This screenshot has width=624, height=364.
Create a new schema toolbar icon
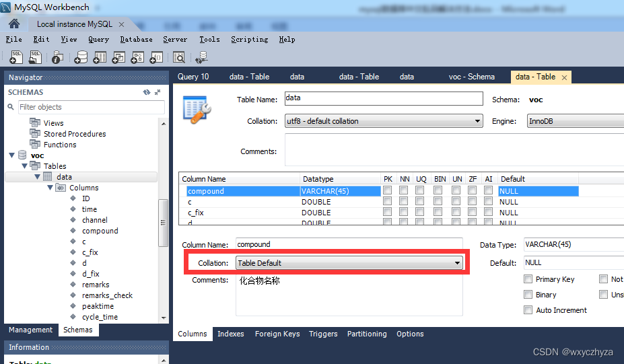click(81, 57)
